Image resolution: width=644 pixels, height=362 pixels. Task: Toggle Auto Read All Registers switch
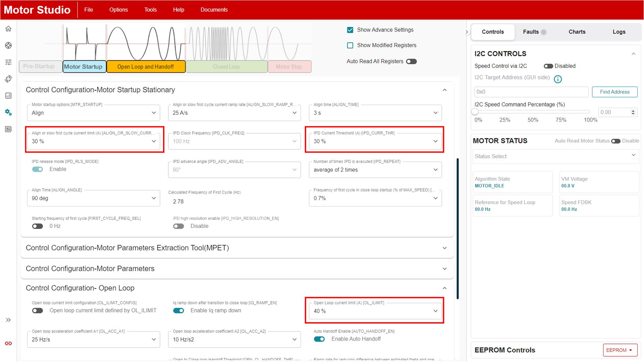pos(411,62)
